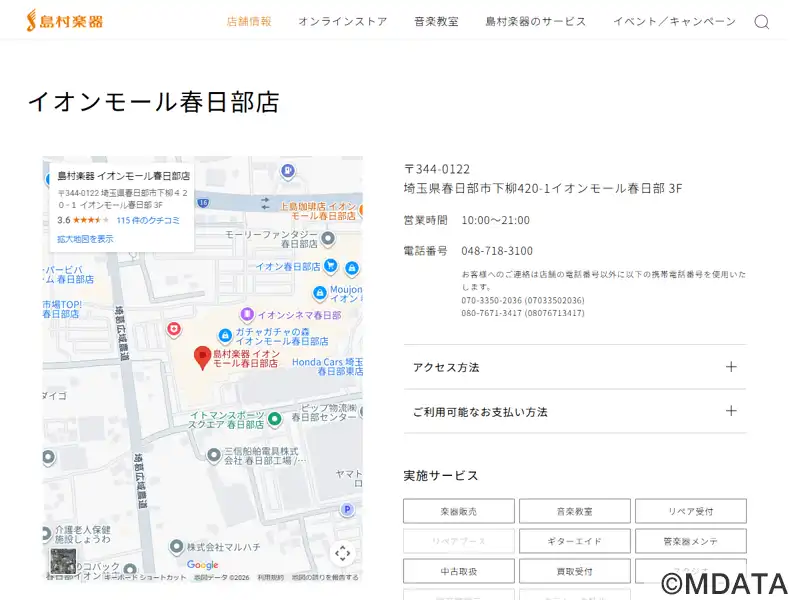This screenshot has height=600, width=800.
Task: Click the 音楽教室 service button
Action: pyautogui.click(x=574, y=511)
